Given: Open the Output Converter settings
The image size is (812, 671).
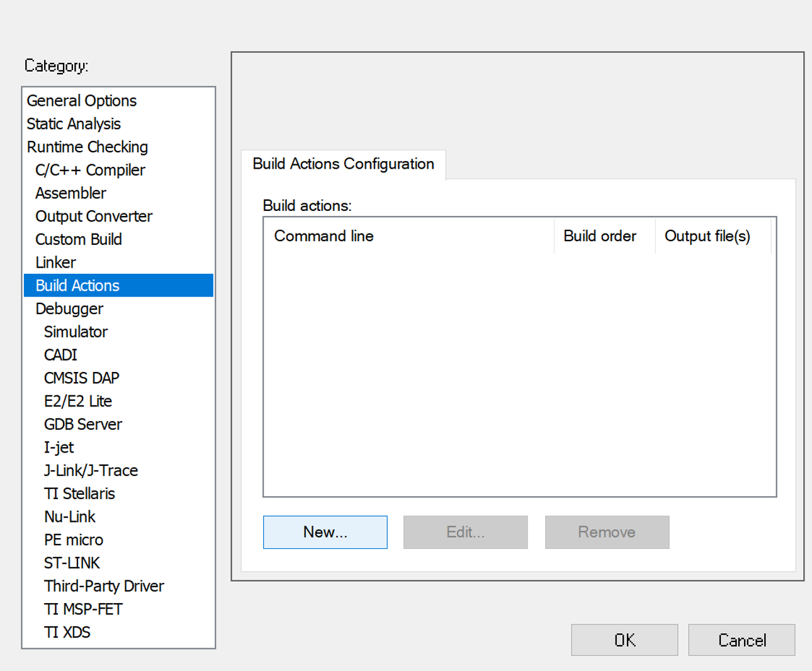Looking at the screenshot, I should 93,216.
